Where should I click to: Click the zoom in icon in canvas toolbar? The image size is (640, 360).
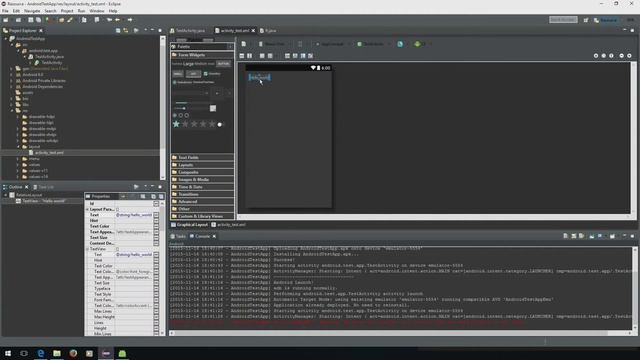pos(629,56)
